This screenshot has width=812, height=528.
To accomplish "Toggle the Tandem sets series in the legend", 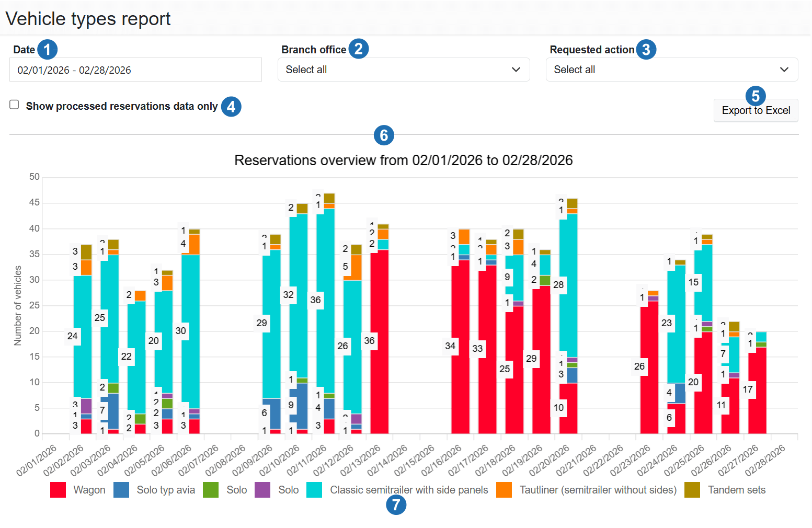I will [x=736, y=490].
